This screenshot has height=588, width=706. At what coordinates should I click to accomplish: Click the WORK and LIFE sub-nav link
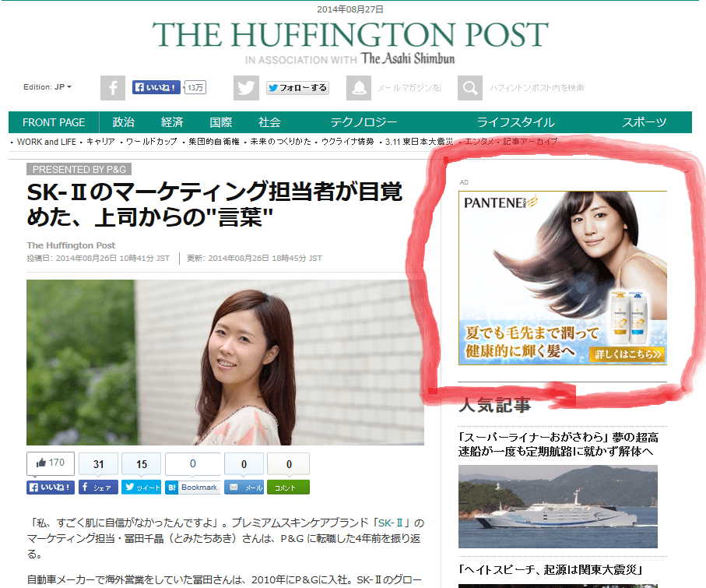47,142
